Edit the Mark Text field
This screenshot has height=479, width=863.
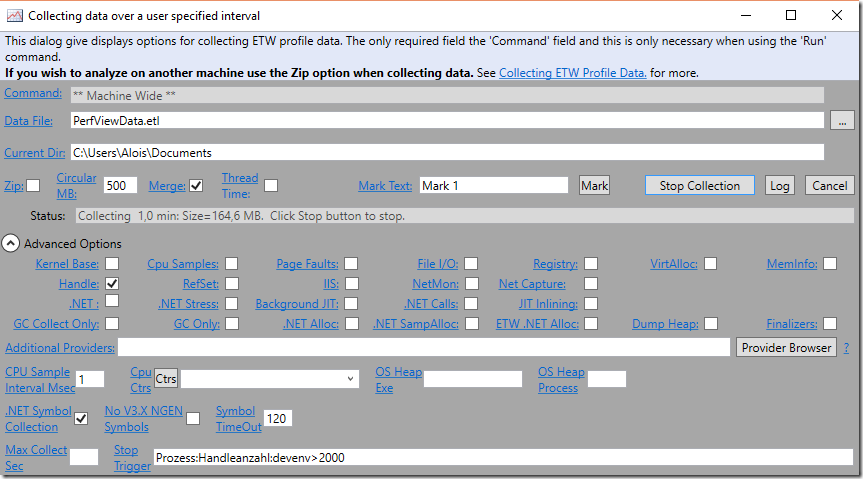(x=494, y=186)
